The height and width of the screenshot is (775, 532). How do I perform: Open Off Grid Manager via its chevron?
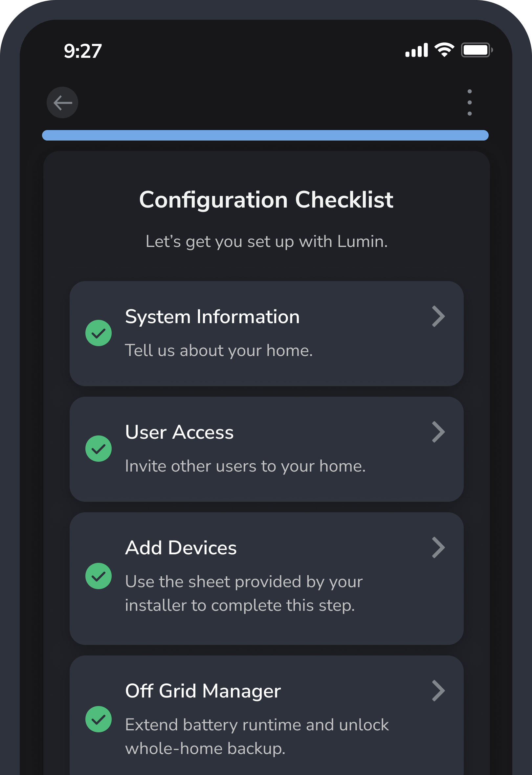pos(438,691)
